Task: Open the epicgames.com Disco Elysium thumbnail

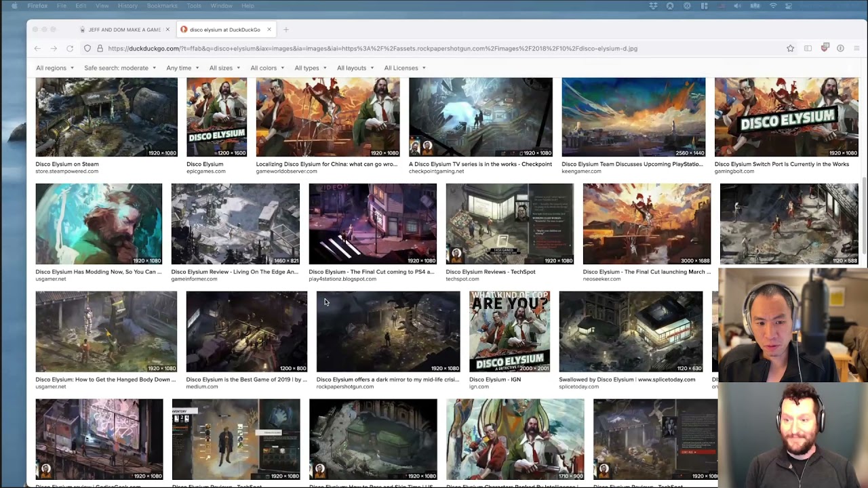Action: [x=217, y=117]
